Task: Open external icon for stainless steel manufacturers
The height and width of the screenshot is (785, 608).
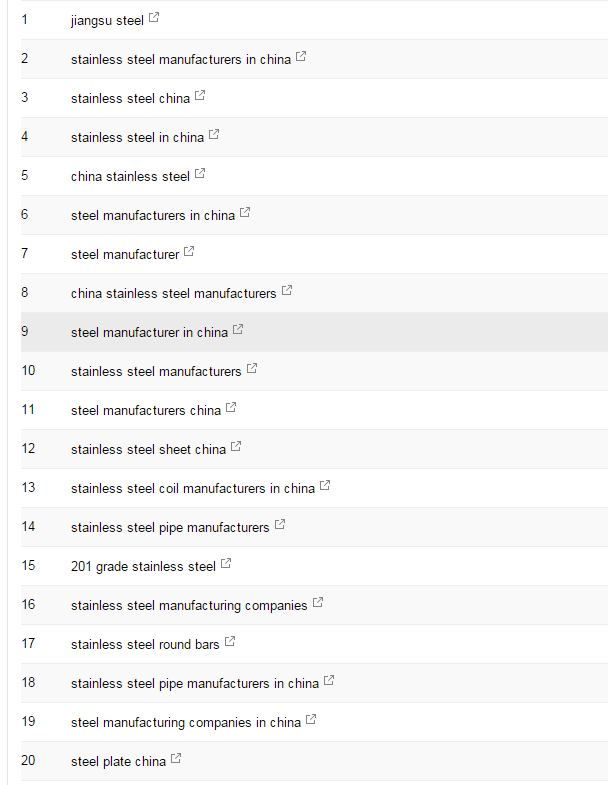Action: [x=252, y=368]
